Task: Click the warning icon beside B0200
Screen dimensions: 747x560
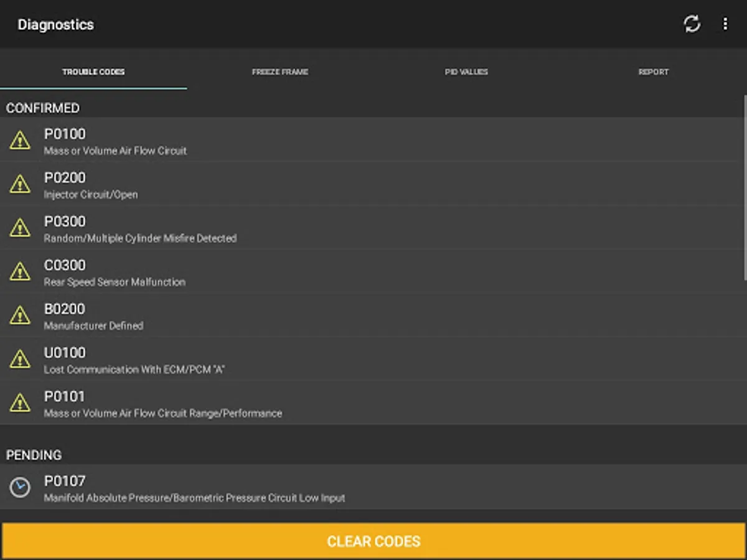Action: coord(20,315)
